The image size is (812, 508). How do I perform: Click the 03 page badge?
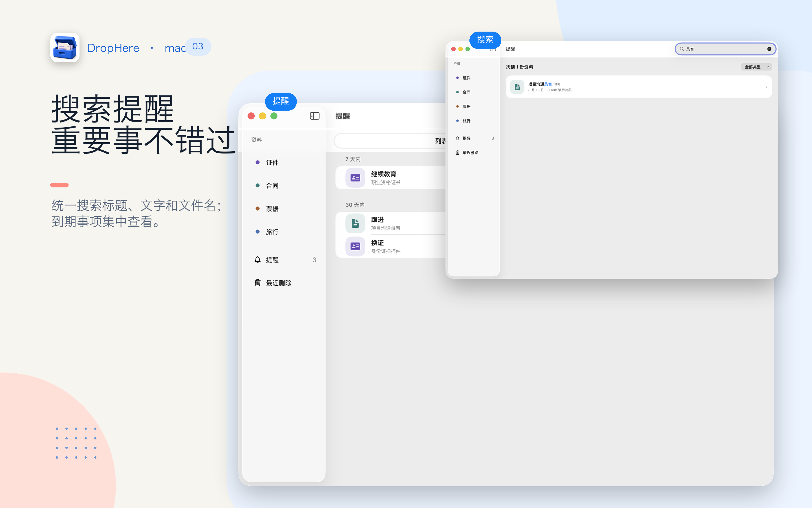coord(198,46)
